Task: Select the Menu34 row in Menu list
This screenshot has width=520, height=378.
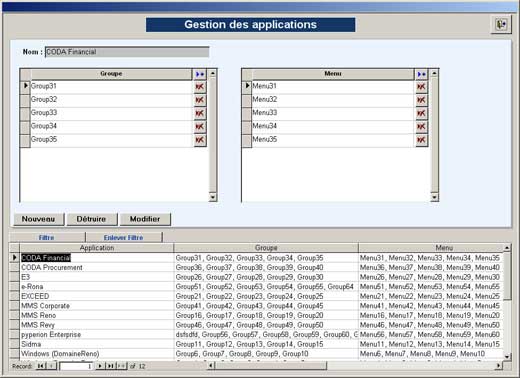Action: point(333,126)
